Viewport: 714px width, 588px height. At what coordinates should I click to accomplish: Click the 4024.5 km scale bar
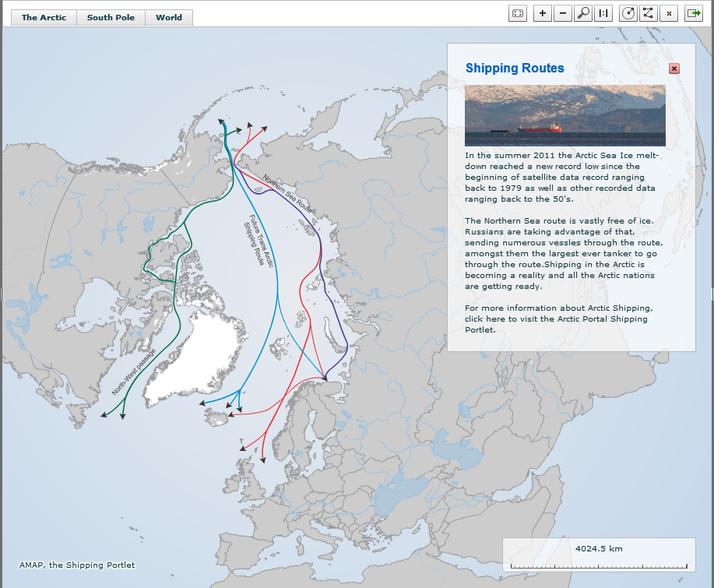tap(599, 555)
